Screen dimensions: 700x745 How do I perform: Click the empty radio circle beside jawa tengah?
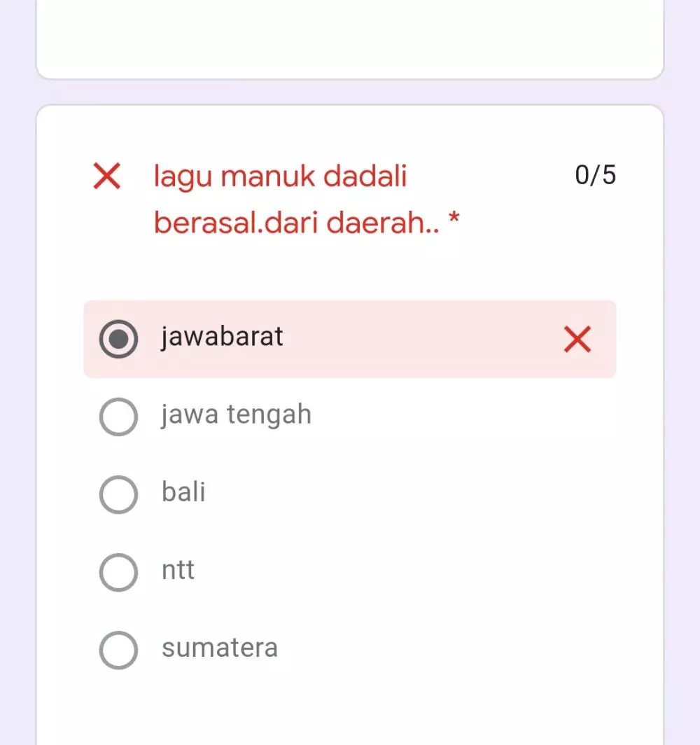click(118, 417)
